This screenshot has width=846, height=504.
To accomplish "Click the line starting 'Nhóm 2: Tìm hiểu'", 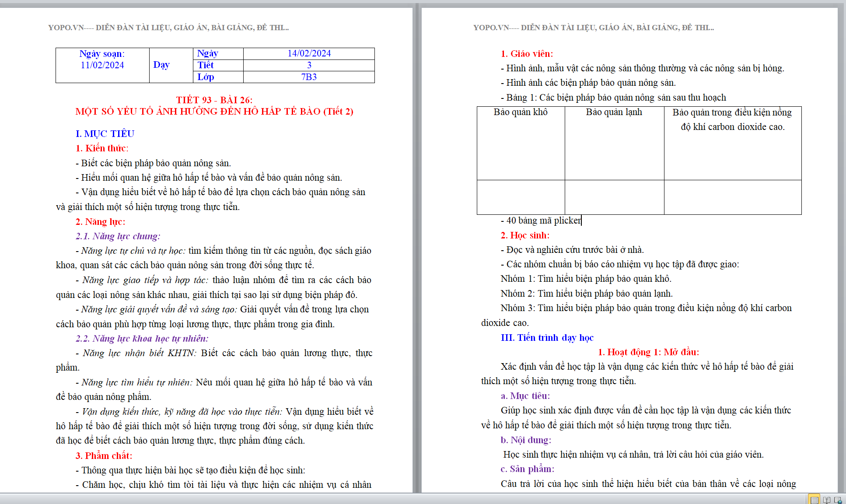I will (587, 294).
